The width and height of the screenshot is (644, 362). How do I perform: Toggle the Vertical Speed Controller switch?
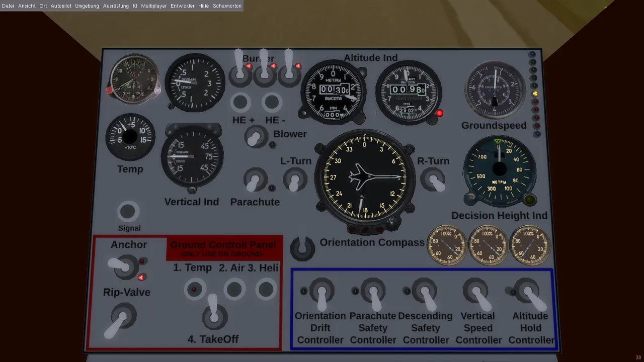(x=477, y=294)
